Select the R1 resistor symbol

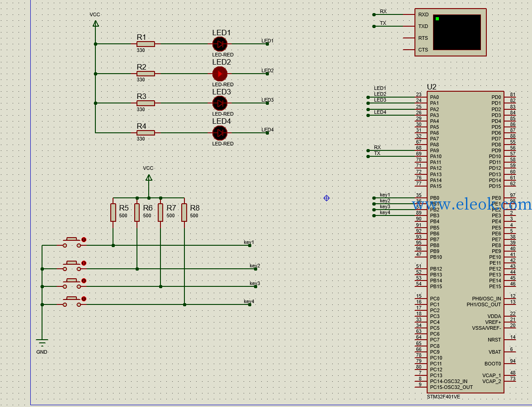click(x=146, y=44)
